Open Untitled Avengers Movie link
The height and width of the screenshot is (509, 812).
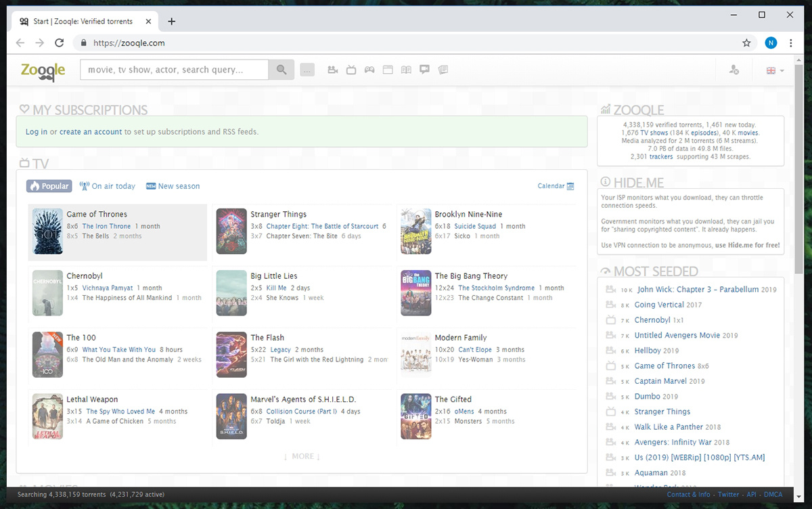click(677, 335)
